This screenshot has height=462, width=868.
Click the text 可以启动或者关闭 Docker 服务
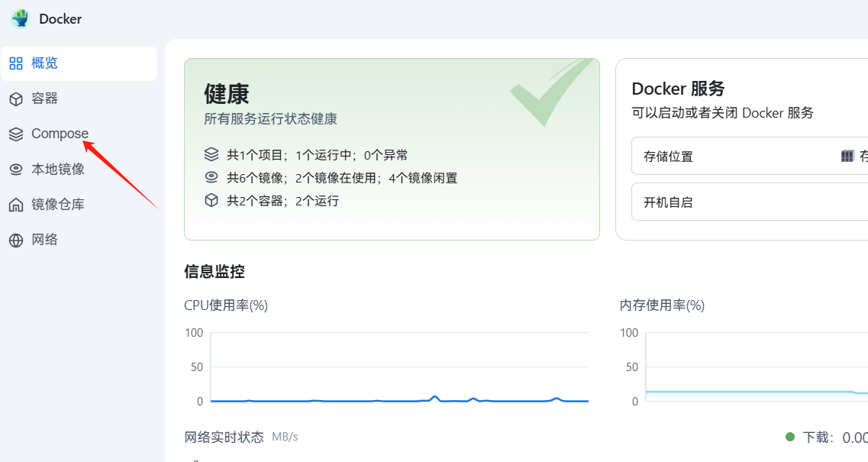click(x=722, y=113)
